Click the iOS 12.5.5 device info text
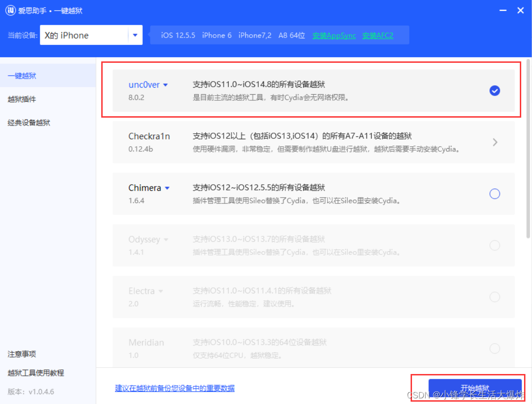The width and height of the screenshot is (532, 404). pyautogui.click(x=178, y=36)
